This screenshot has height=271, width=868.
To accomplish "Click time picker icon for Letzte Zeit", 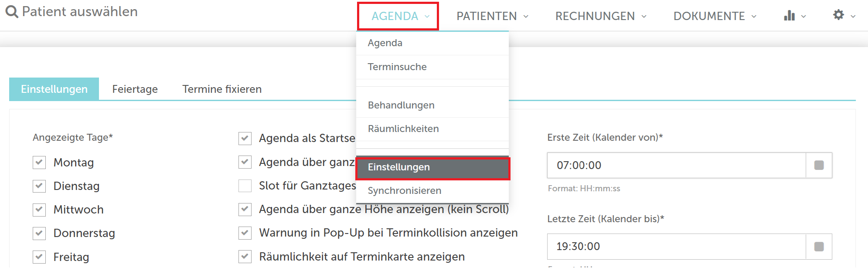I will tap(819, 247).
